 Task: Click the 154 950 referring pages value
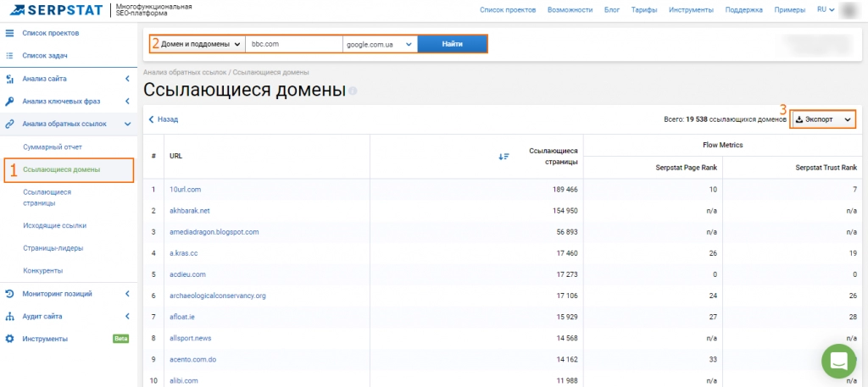point(565,211)
